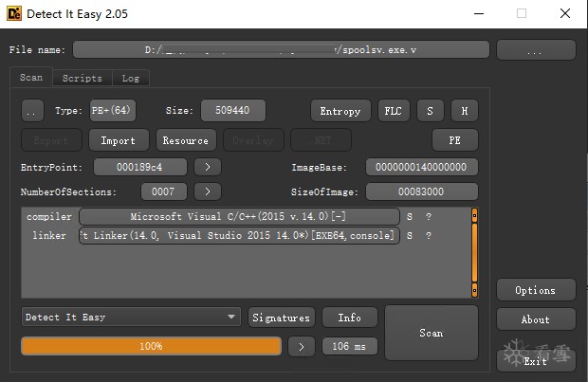Select the linker Visual Studio 2015 result

coord(239,235)
